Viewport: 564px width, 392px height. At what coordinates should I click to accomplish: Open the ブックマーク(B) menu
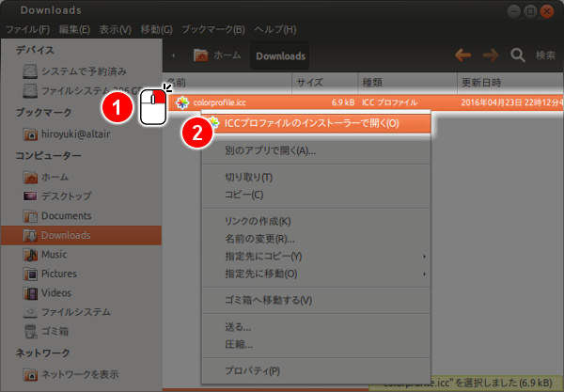tap(213, 29)
